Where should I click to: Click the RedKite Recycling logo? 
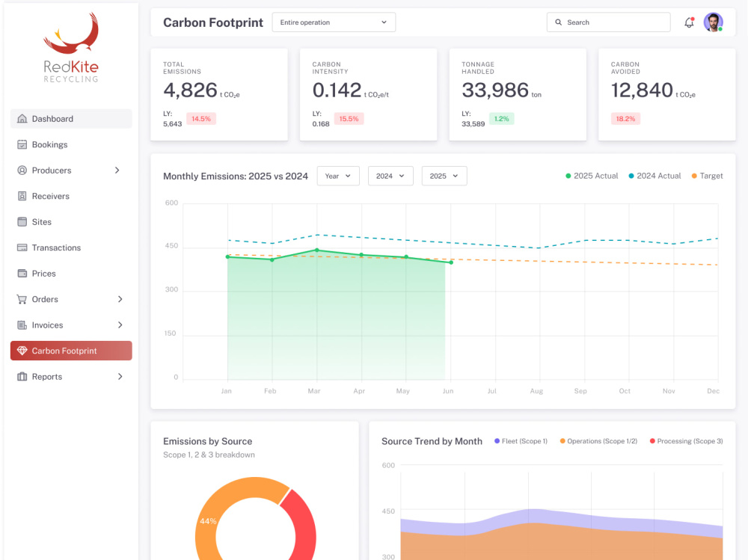pyautogui.click(x=71, y=48)
